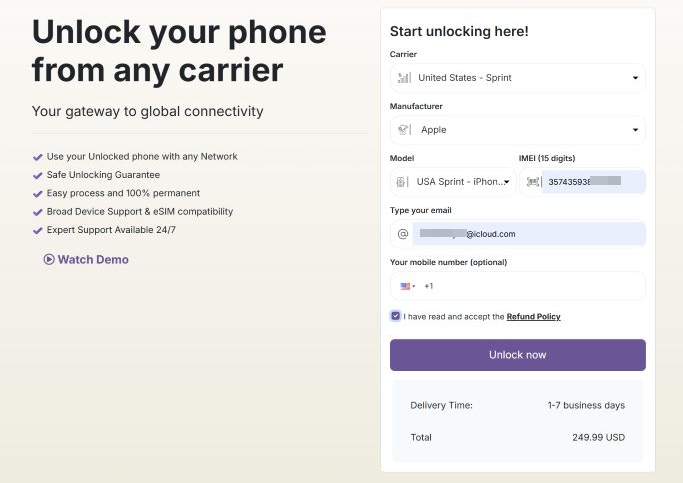Screen dimensions: 683x483
Task: Click the @ symbol icon in email field
Action: [403, 234]
